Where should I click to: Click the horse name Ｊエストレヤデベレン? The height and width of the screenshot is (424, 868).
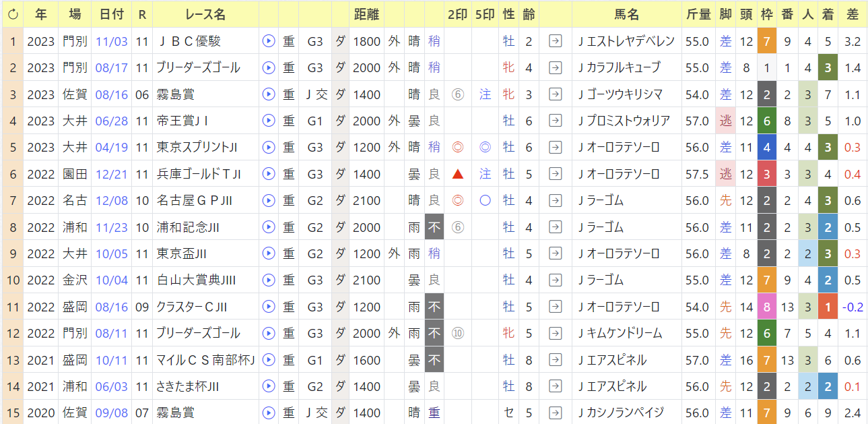point(626,41)
